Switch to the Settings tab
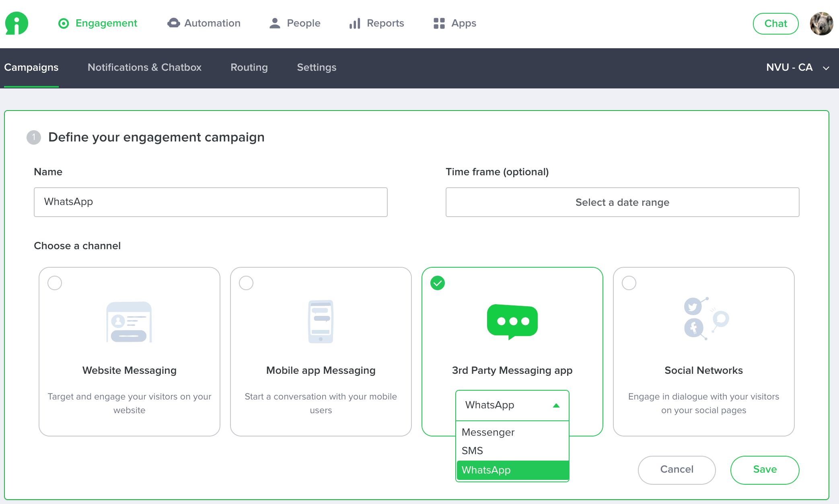This screenshot has height=504, width=839. coord(317,68)
